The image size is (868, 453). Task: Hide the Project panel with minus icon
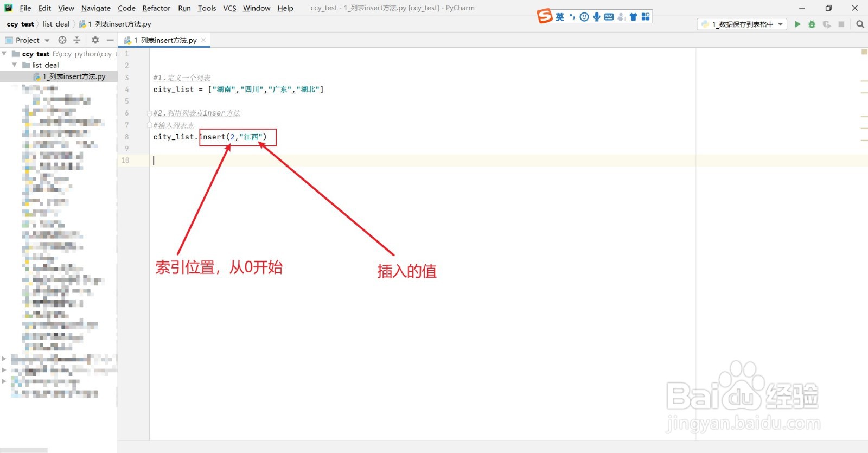pos(110,40)
